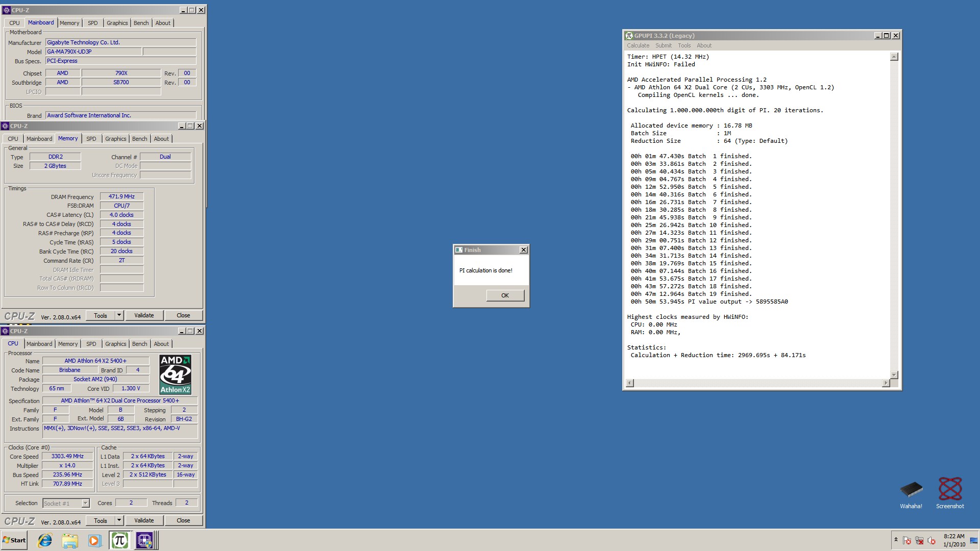Switch to Mainboard tab in CPU window
This screenshot has height=551, width=980.
(39, 344)
